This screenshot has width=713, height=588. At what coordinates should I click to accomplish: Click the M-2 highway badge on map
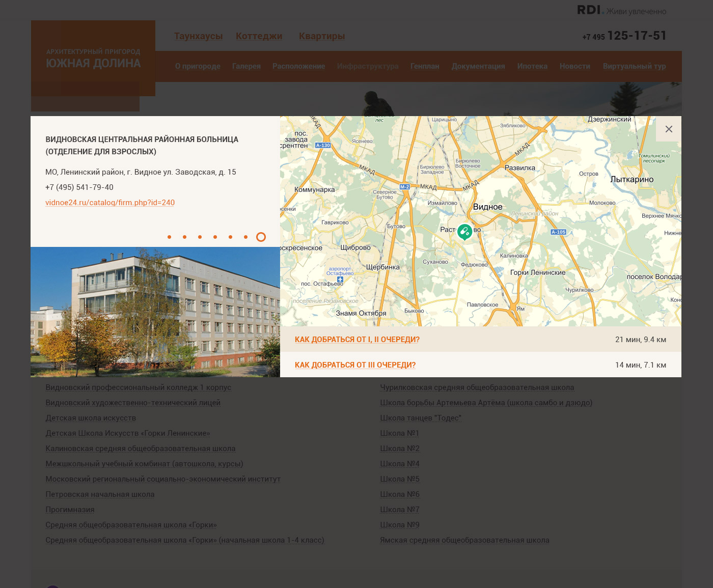[405, 187]
